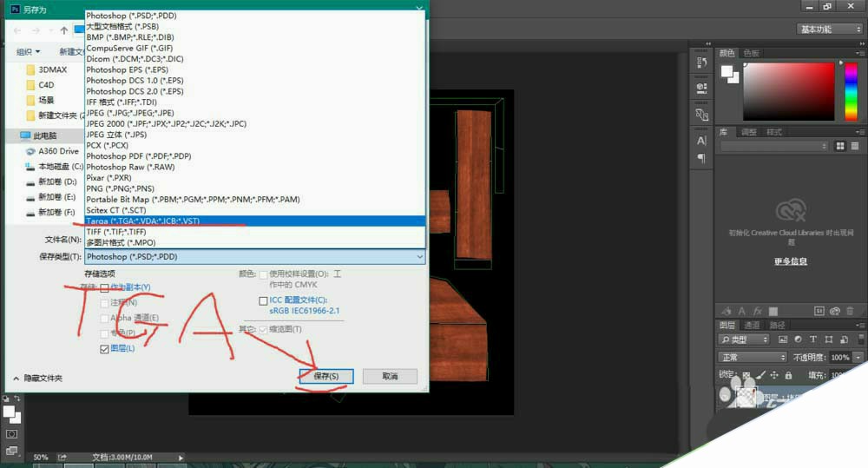Open the Character panel icon
868x468 pixels.
[x=701, y=141]
